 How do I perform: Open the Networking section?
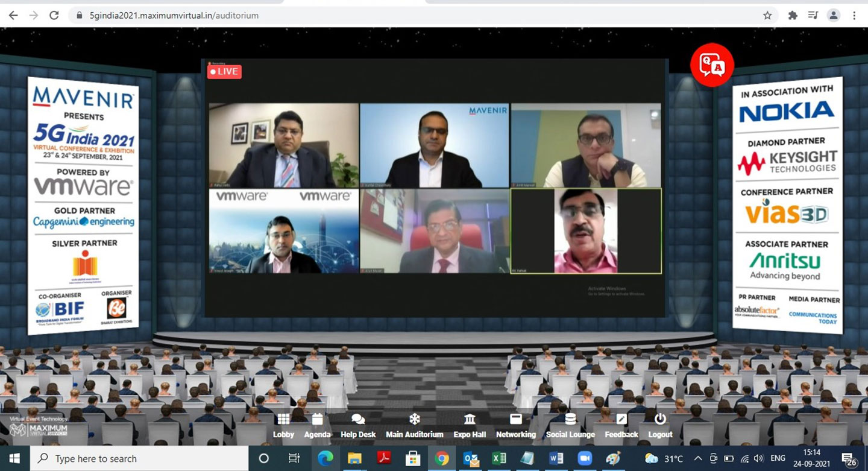click(516, 426)
